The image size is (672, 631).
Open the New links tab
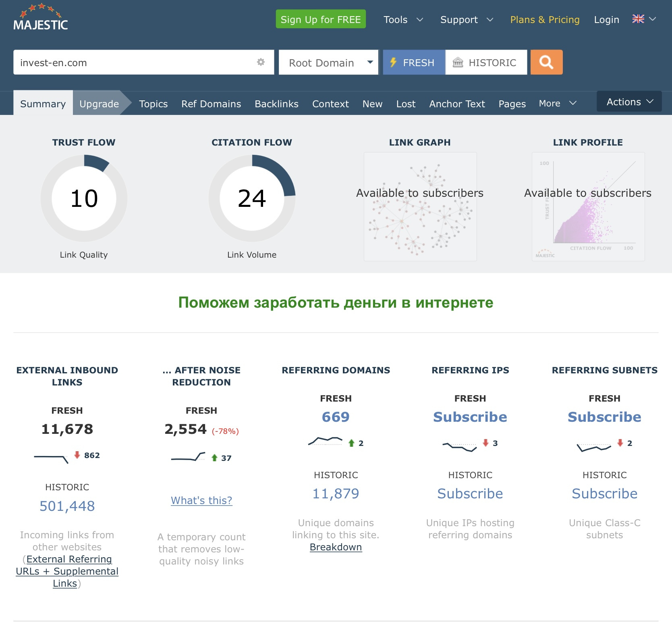[372, 103]
